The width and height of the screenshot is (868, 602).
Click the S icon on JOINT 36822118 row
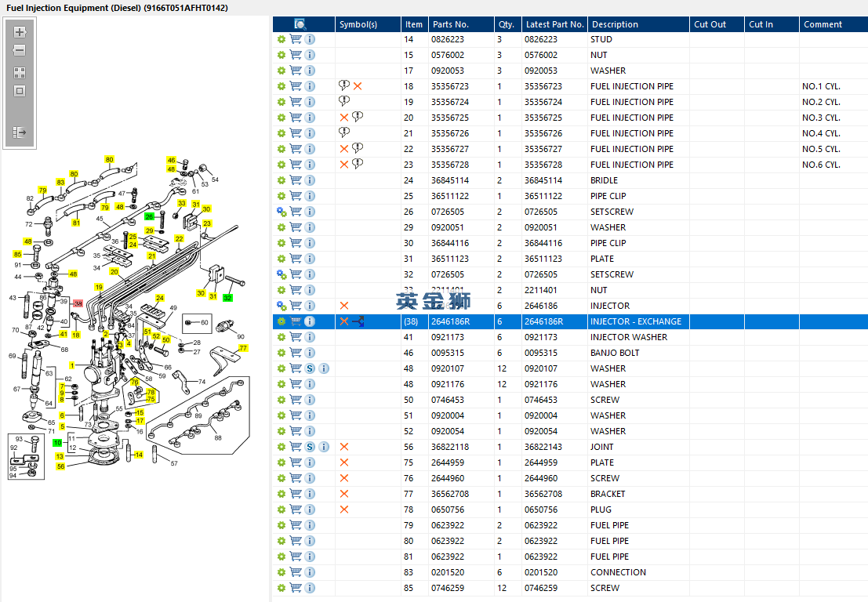coord(310,447)
